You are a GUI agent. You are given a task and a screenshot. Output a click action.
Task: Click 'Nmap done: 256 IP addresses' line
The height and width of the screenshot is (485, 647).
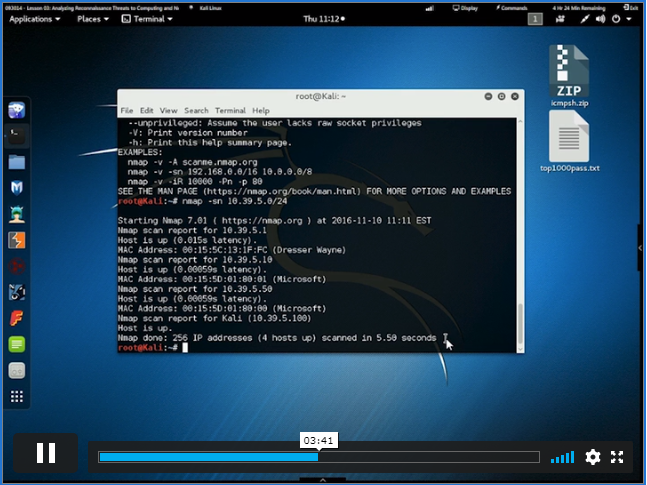(277, 338)
